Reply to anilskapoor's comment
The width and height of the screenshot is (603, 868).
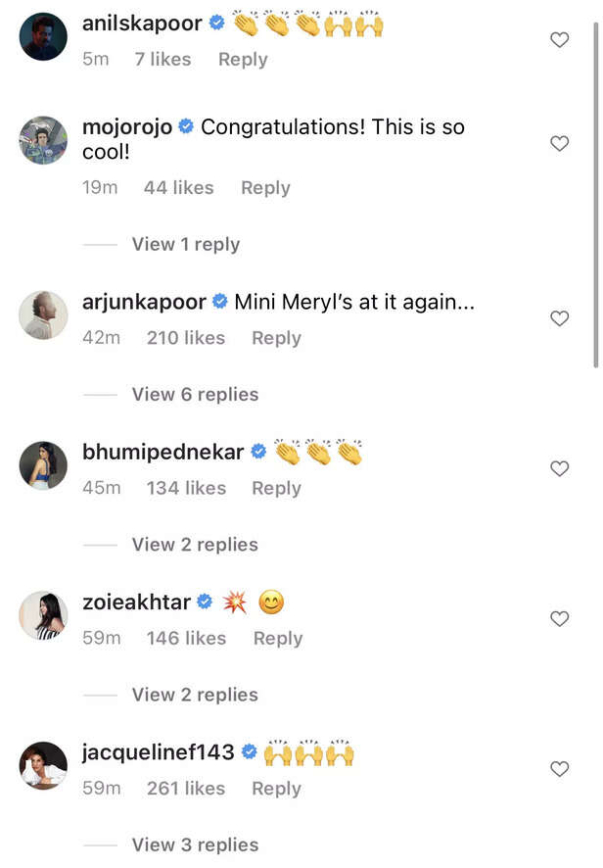pos(243,59)
